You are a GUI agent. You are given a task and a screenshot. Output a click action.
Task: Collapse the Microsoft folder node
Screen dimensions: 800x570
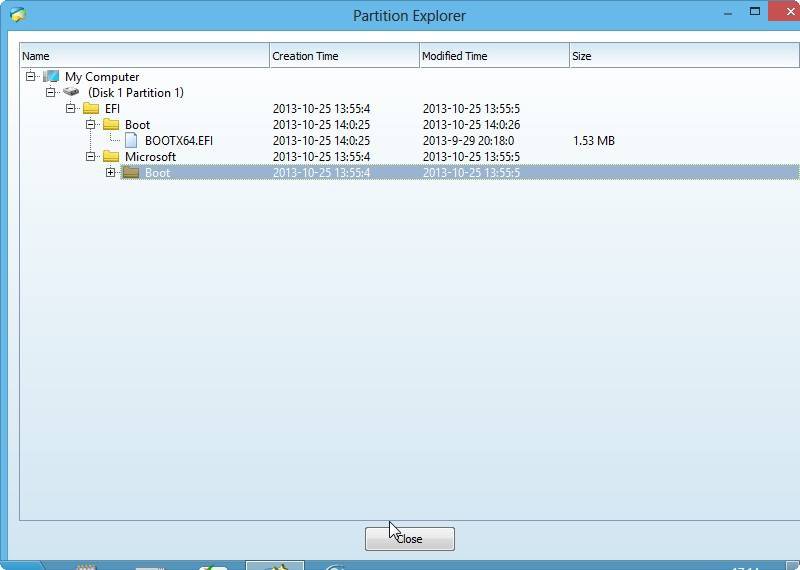click(91, 157)
